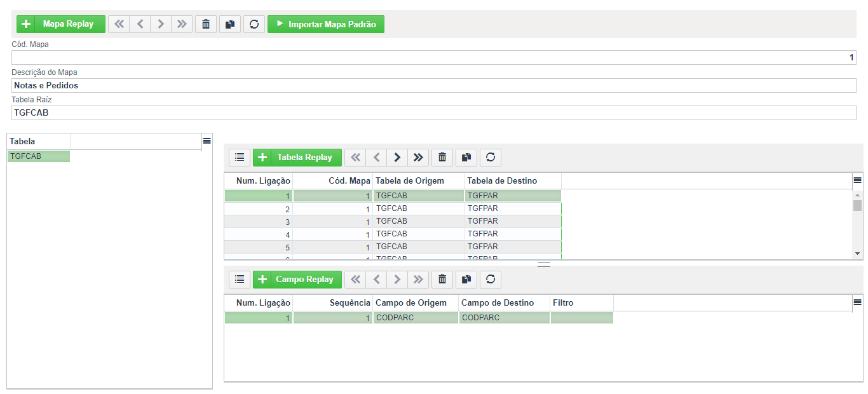Sort by Tabela de Destino column header
Image resolution: width=868 pixels, height=394 pixels.
[x=513, y=181]
